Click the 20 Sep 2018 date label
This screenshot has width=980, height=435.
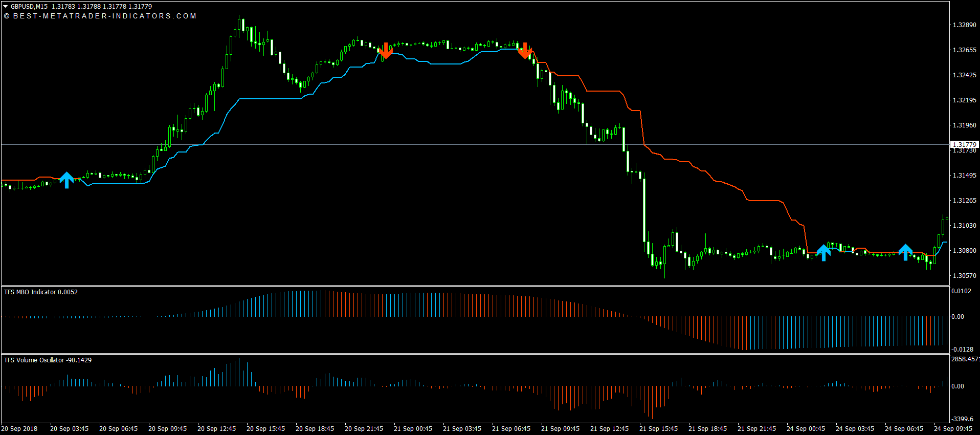[19, 429]
